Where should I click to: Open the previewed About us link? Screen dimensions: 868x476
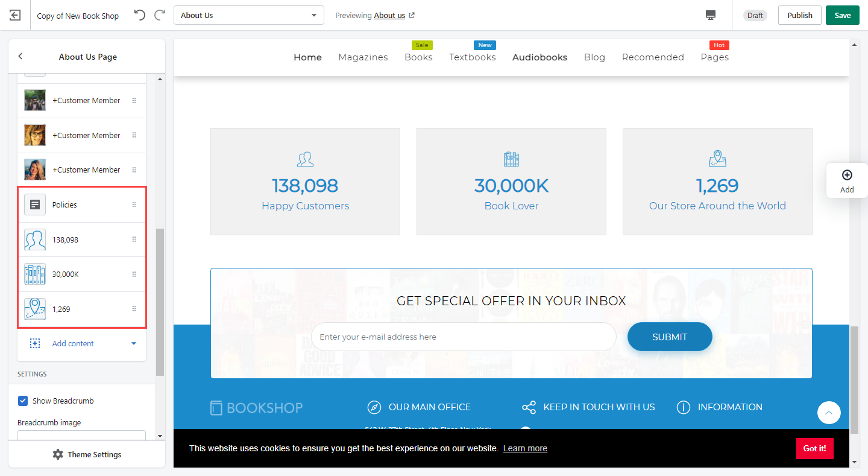point(394,16)
